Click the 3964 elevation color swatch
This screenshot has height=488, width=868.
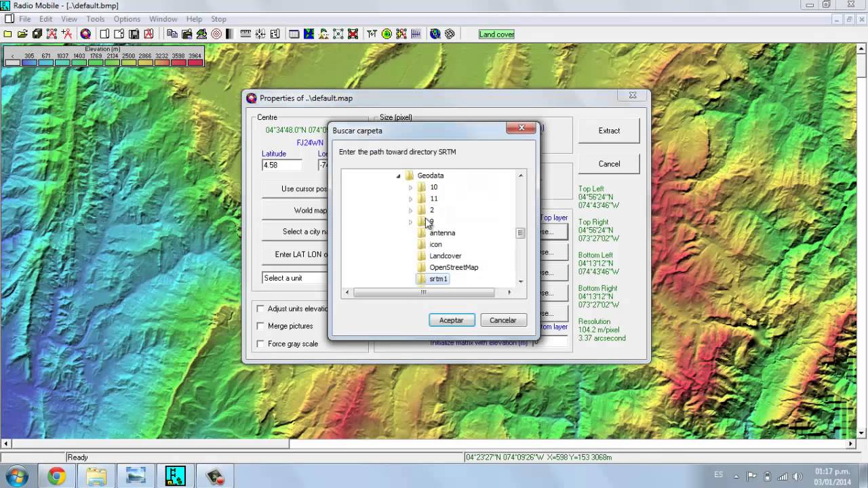(x=195, y=62)
